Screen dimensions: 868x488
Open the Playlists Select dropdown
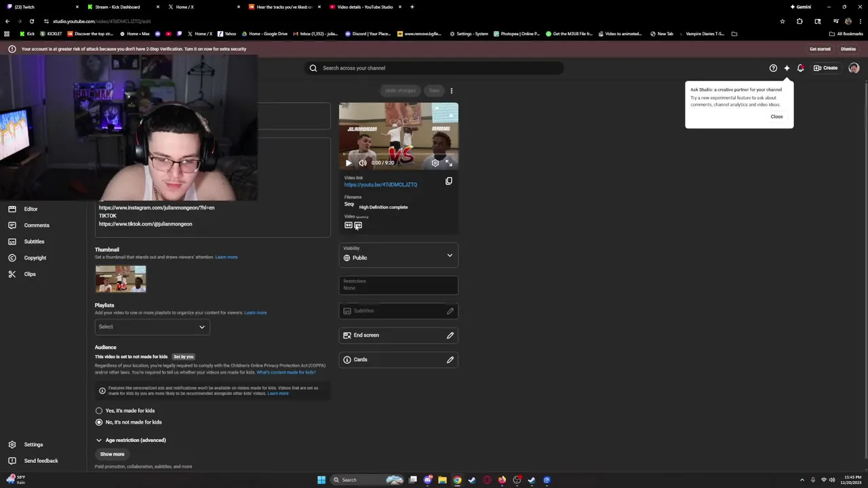point(152,327)
